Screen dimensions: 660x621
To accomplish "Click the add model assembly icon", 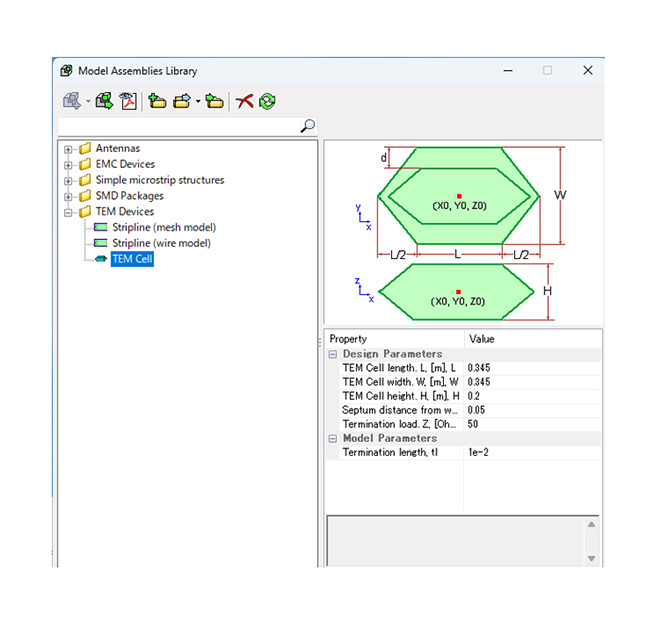I will pyautogui.click(x=71, y=101).
